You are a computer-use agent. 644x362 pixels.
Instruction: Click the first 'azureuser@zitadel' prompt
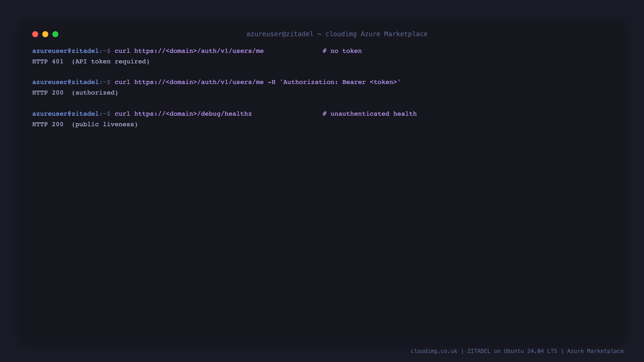65,51
